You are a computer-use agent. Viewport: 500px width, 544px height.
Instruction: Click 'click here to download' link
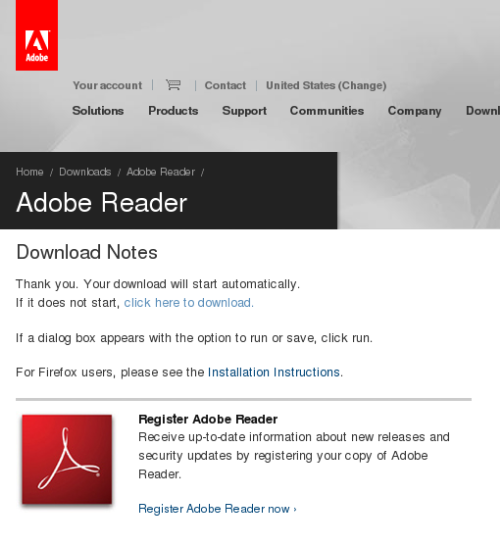pos(189,303)
